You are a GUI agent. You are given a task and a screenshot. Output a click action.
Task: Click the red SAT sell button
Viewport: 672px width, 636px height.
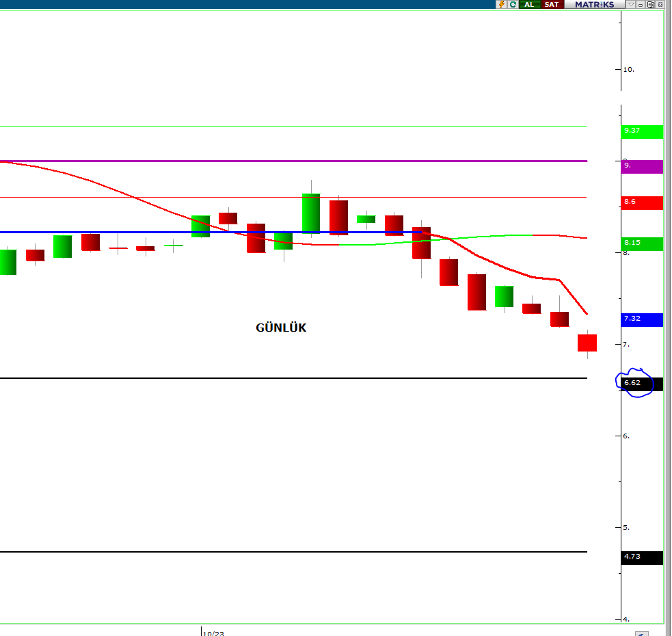click(552, 4)
